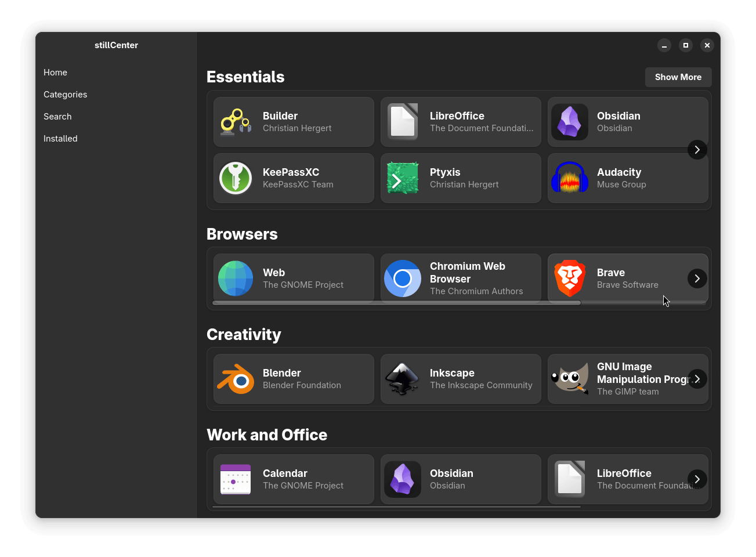Screen dimensions: 756x557
Task: Click the Show More button for Essentials
Action: (x=678, y=77)
